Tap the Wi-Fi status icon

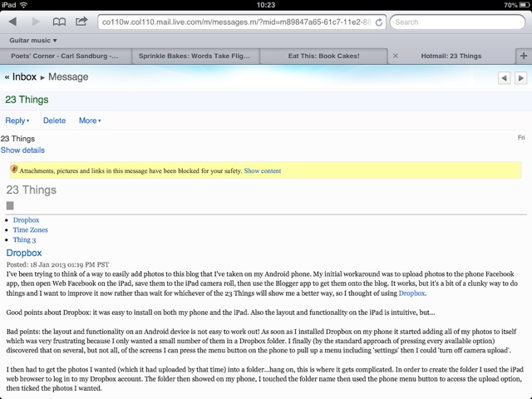click(23, 5)
